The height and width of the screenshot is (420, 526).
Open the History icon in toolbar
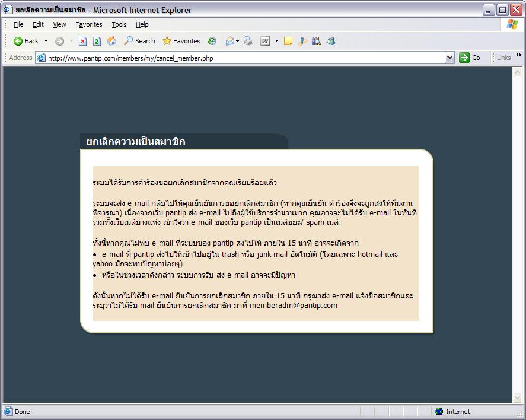(x=212, y=41)
